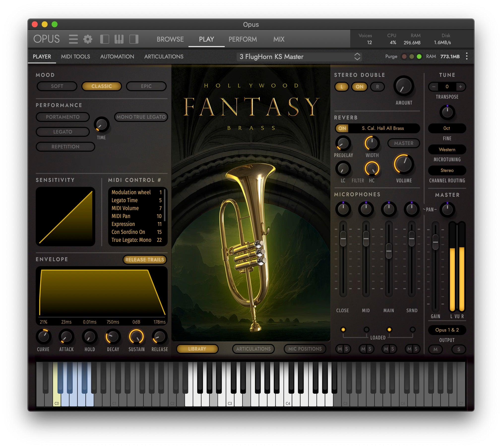Image resolution: width=502 pixels, height=448 pixels.
Task: Open the MIDI TOOLS tab
Action: point(75,56)
